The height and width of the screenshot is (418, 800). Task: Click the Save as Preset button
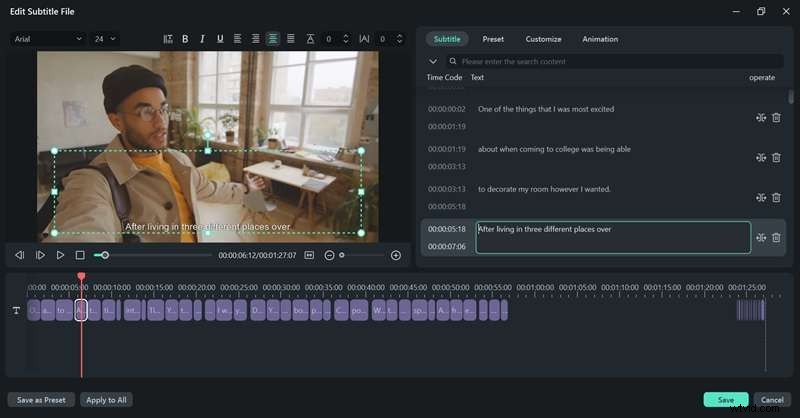click(41, 400)
